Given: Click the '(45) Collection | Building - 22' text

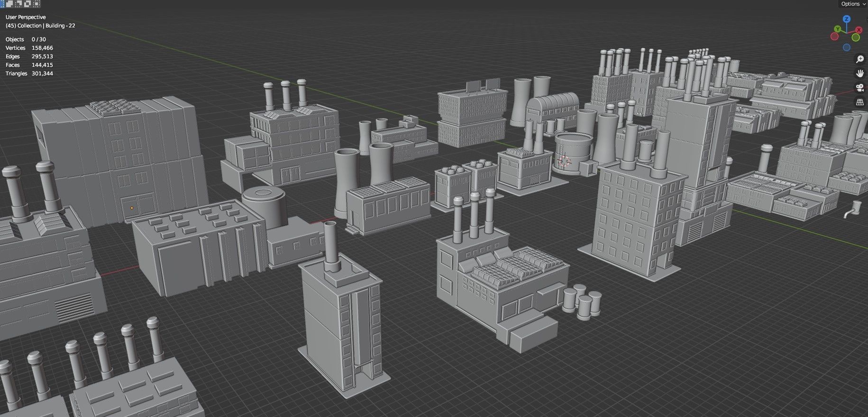Looking at the screenshot, I should (40, 26).
